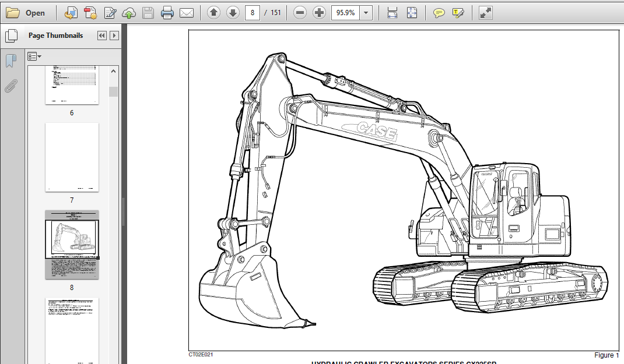Open the edit/sign document icon

(110, 13)
